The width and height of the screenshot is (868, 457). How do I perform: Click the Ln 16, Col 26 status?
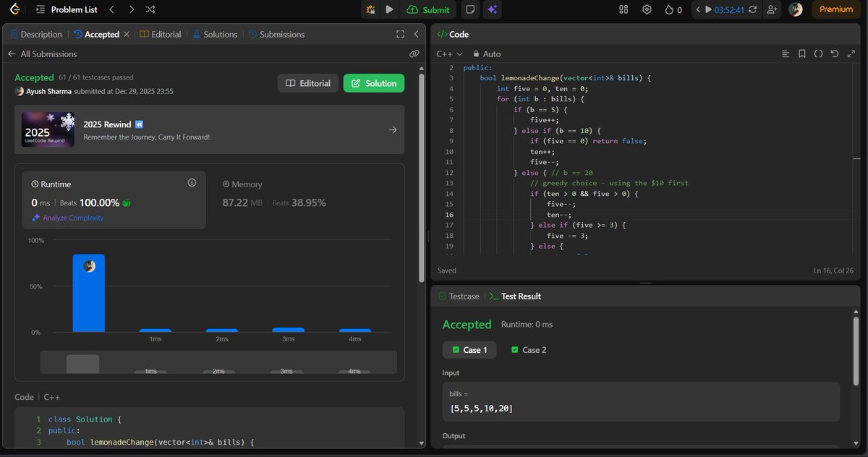pyautogui.click(x=835, y=270)
